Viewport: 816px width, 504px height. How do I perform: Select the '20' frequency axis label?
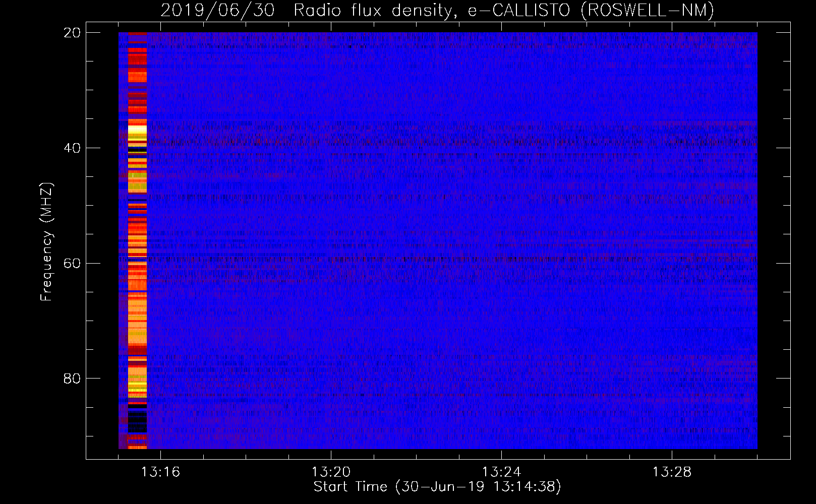[x=72, y=33]
